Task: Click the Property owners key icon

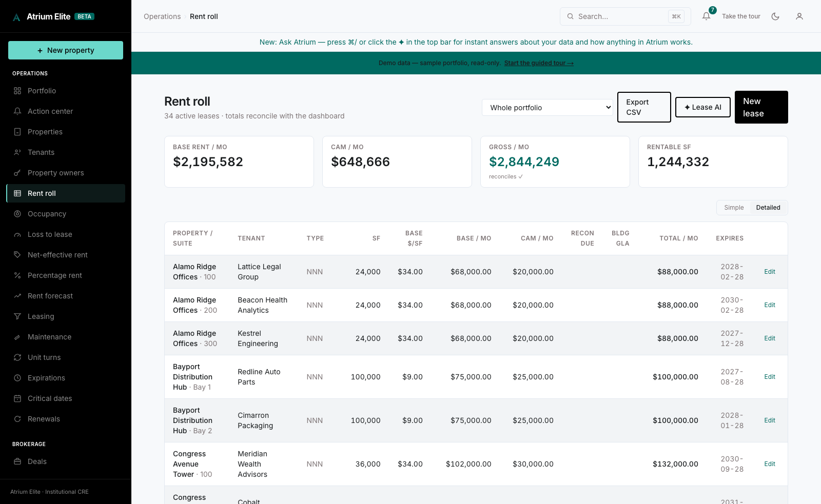Action: pos(17,173)
